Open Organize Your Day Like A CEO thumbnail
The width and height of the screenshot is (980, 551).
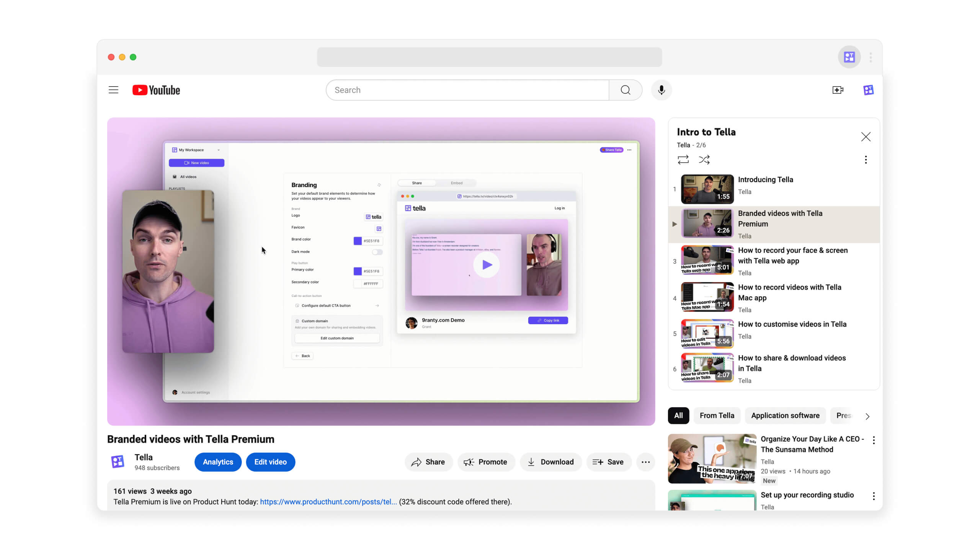tap(712, 458)
